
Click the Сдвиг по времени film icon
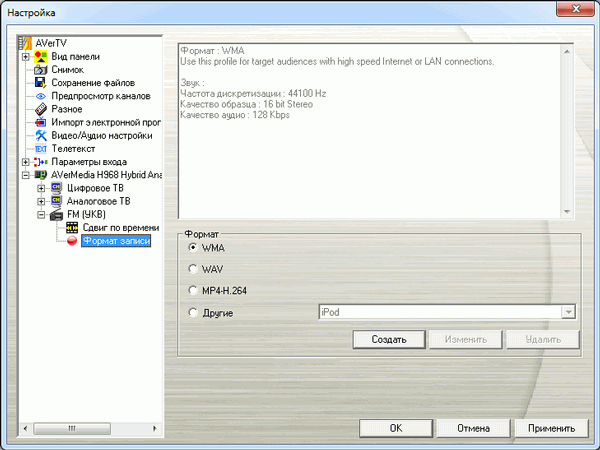tap(72, 228)
